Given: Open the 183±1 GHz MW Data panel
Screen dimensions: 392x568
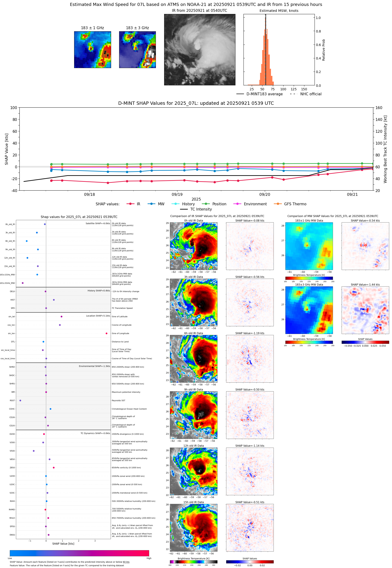Looking at the screenshot, I should pos(309,246).
